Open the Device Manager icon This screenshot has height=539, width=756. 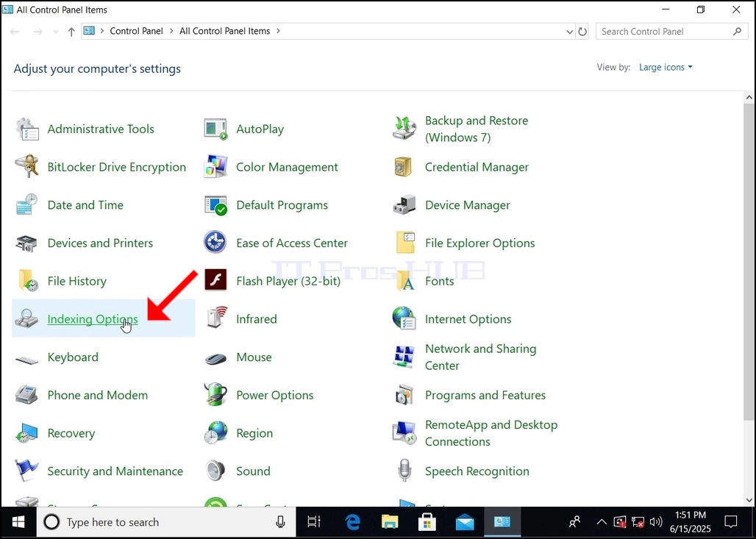coord(404,205)
